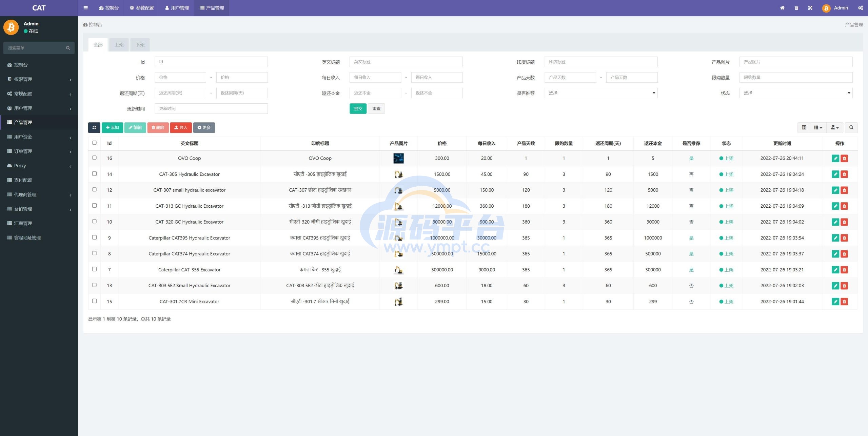Expand 用户管理 sidebar menu
The image size is (868, 436).
click(x=39, y=108)
